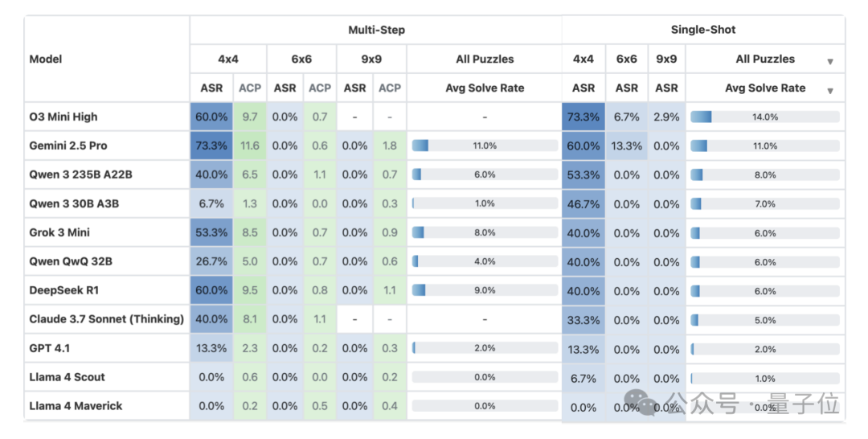The height and width of the screenshot is (439, 868).
Task: Select the Single-Shot header group
Action: pos(703,30)
